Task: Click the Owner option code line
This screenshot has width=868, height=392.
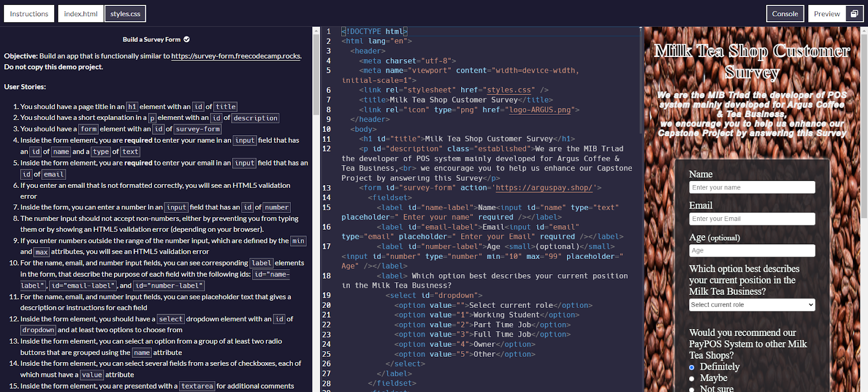Action: point(465,344)
